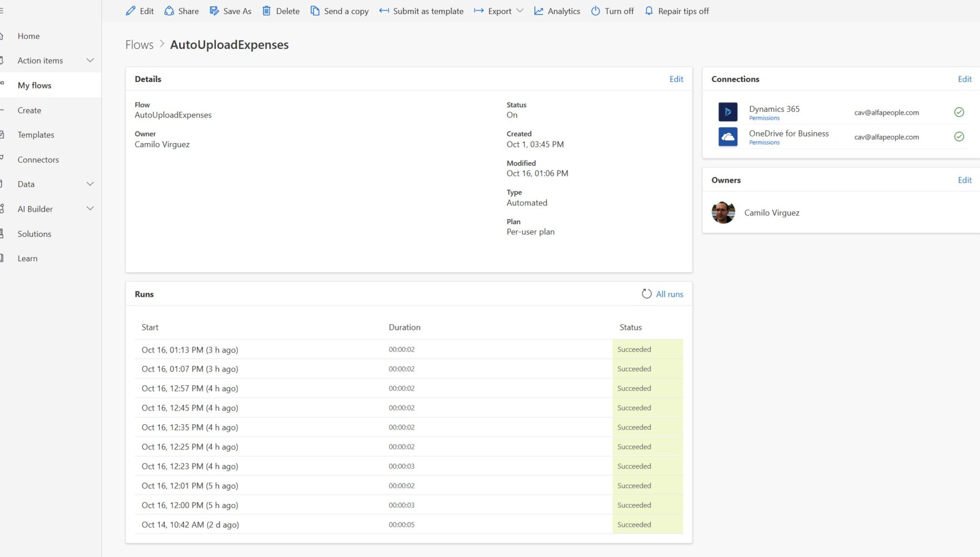980x557 pixels.
Task: Open the Share option
Action: 180,11
